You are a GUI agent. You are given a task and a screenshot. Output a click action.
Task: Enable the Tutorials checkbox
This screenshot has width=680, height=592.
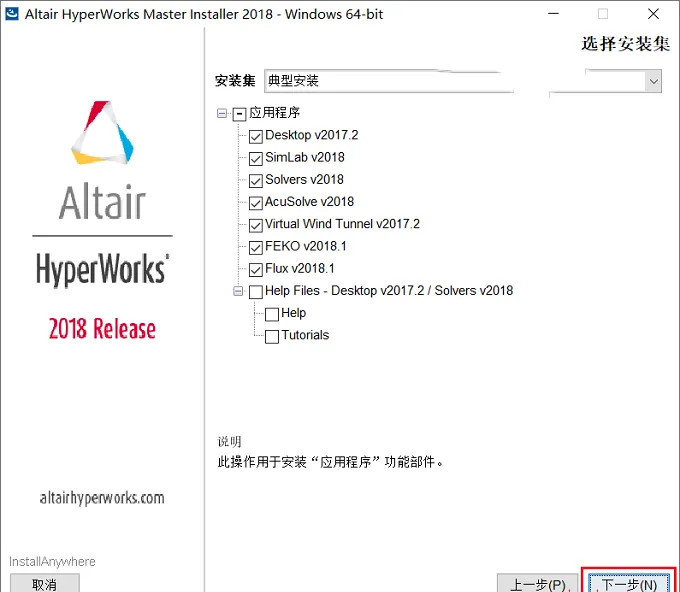pyautogui.click(x=271, y=337)
